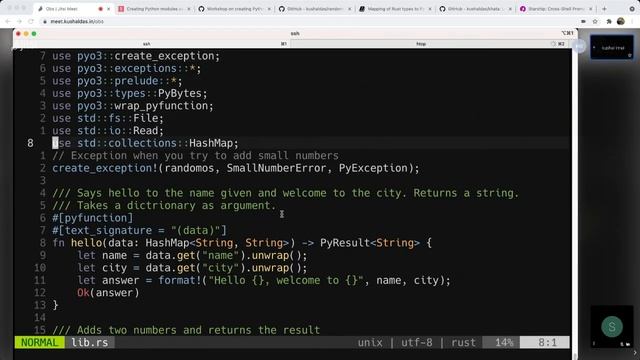Click the let city = data.get line
The height and width of the screenshot is (360, 640).
tap(192, 268)
